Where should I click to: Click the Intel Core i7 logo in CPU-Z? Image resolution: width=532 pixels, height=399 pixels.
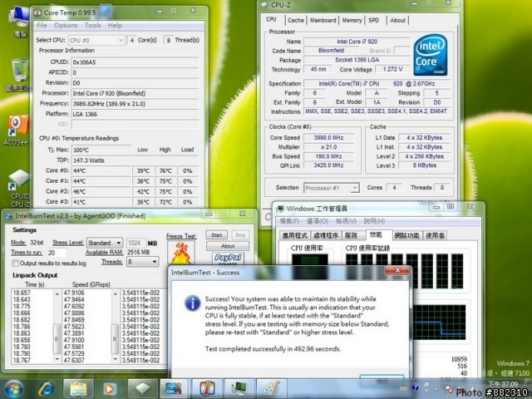431,55
